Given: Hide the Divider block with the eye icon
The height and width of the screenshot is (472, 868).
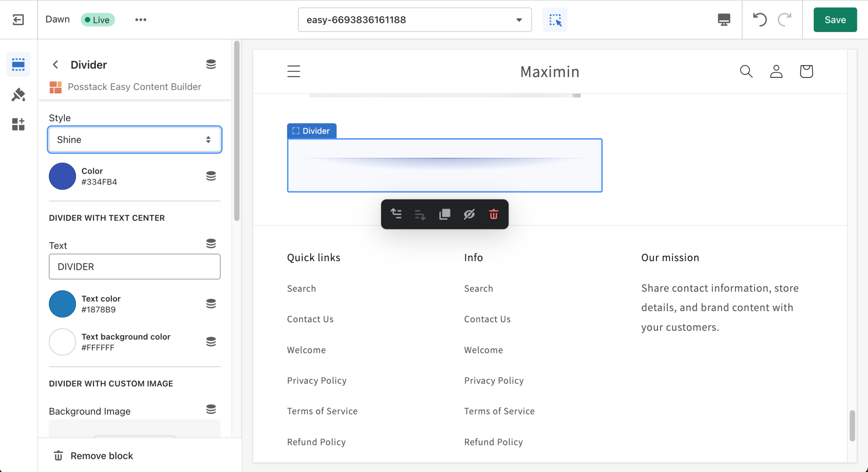Looking at the screenshot, I should pyautogui.click(x=469, y=214).
